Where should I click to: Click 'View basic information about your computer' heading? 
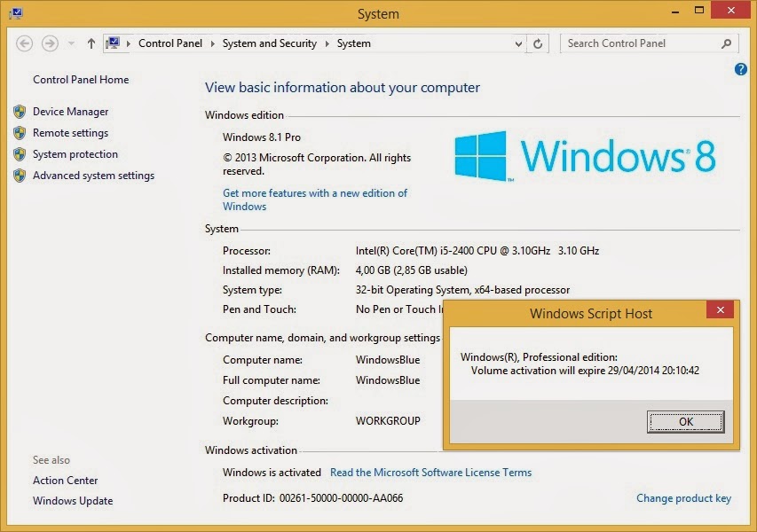pos(343,87)
